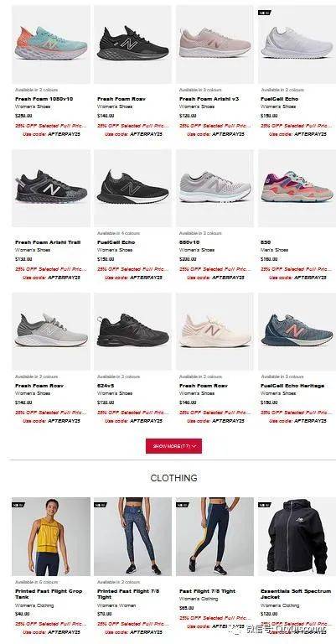
Task: Click NEW badge on Printed Fast Flight Crop Tank
Action: (18, 505)
